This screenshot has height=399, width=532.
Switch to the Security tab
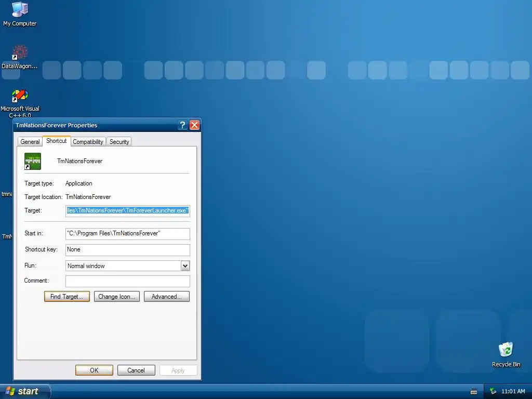tap(119, 142)
